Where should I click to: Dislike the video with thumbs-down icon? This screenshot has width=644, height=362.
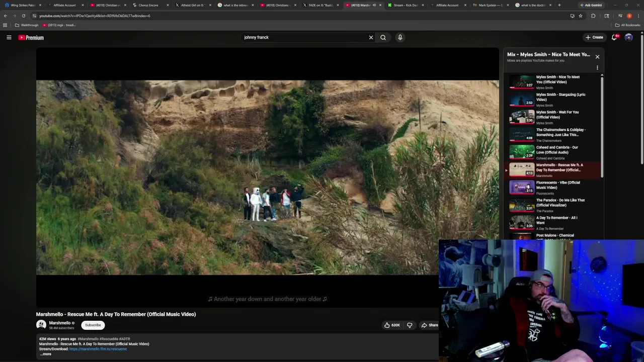coord(410,325)
